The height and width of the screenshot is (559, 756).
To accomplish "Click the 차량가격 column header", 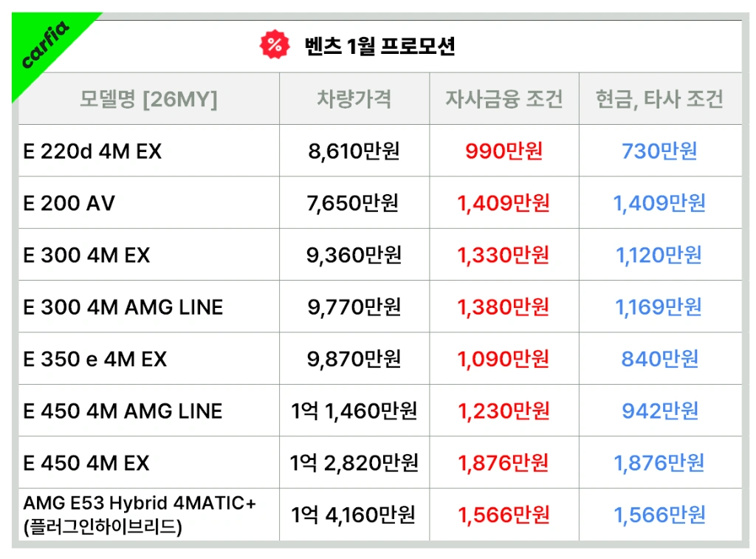I will pyautogui.click(x=354, y=99).
